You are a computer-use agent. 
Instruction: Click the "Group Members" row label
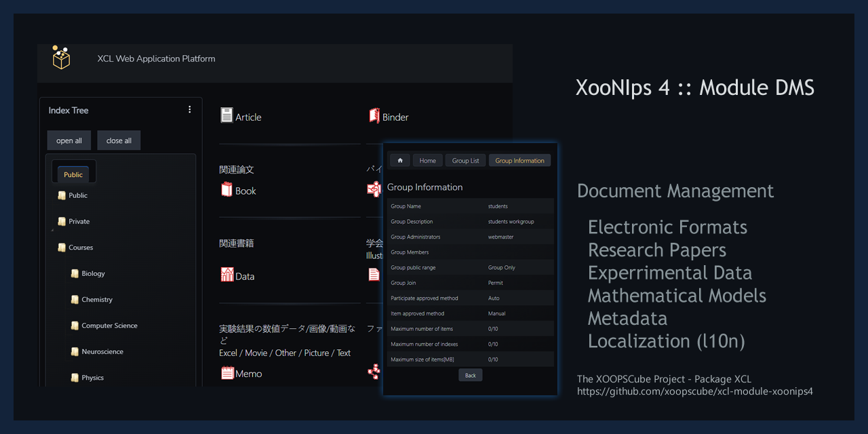point(409,252)
